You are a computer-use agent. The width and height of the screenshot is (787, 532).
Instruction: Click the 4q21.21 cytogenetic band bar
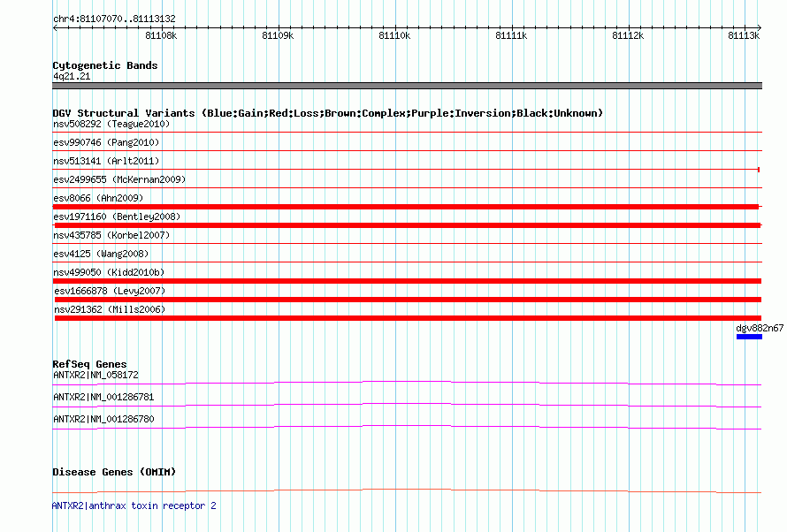click(407, 86)
